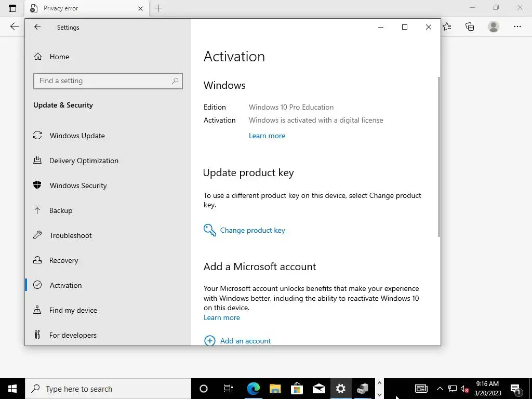
Task: Open Task View on the taskbar
Action: (x=229, y=389)
